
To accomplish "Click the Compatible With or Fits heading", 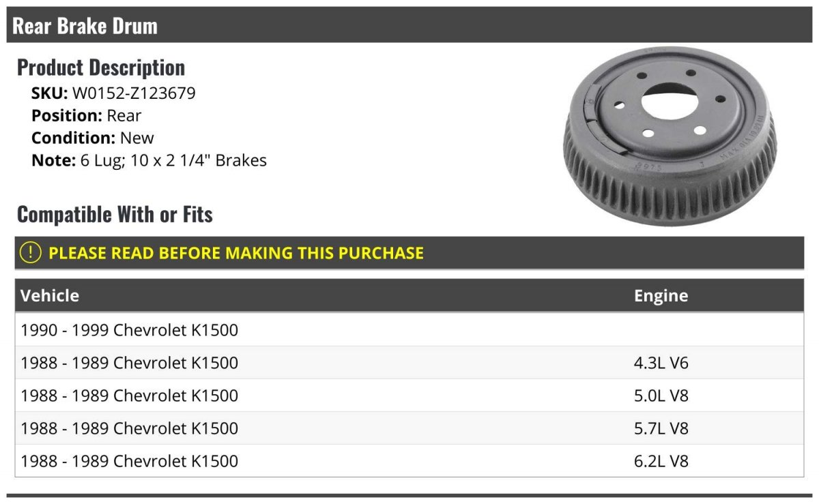I will point(115,214).
